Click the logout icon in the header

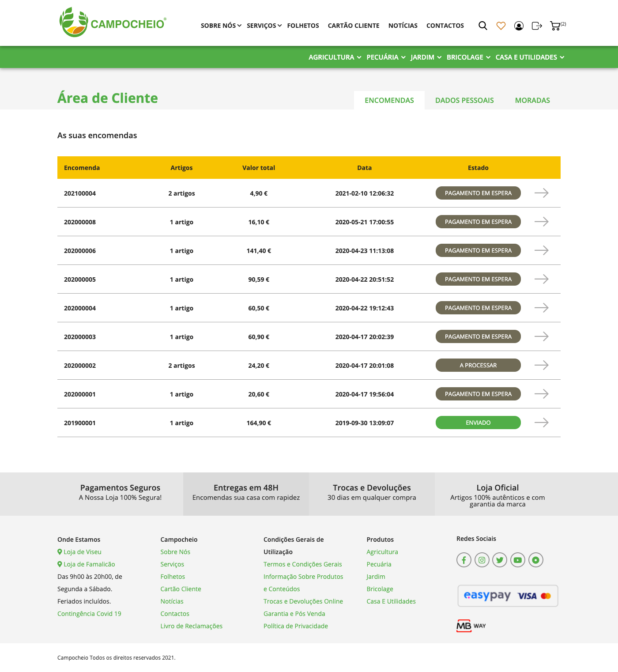(537, 26)
